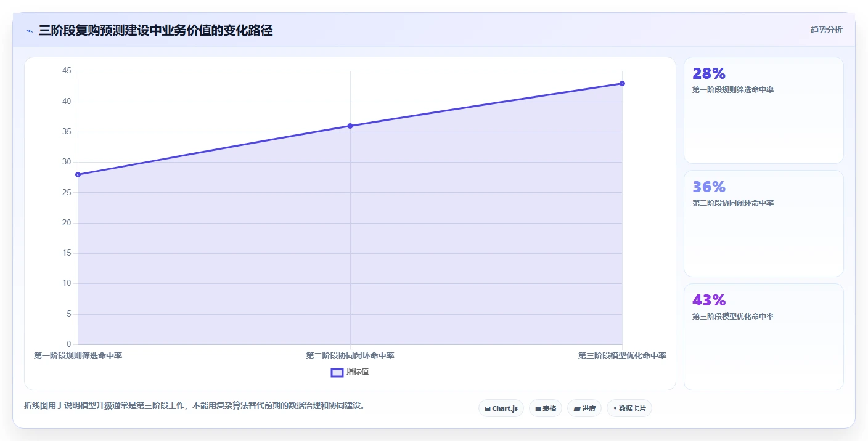Click the y-axis tick label 5
This screenshot has height=441, width=868.
[69, 314]
